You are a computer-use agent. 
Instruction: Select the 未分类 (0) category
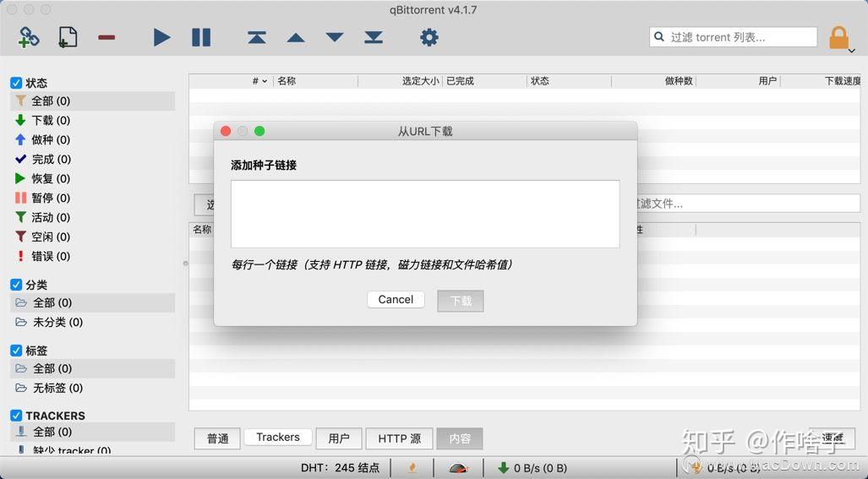click(x=92, y=323)
